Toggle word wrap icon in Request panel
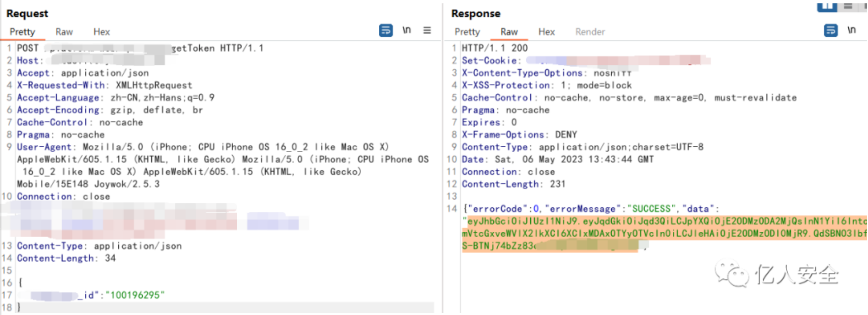Image resolution: width=868 pixels, height=315 pixels. point(386,30)
